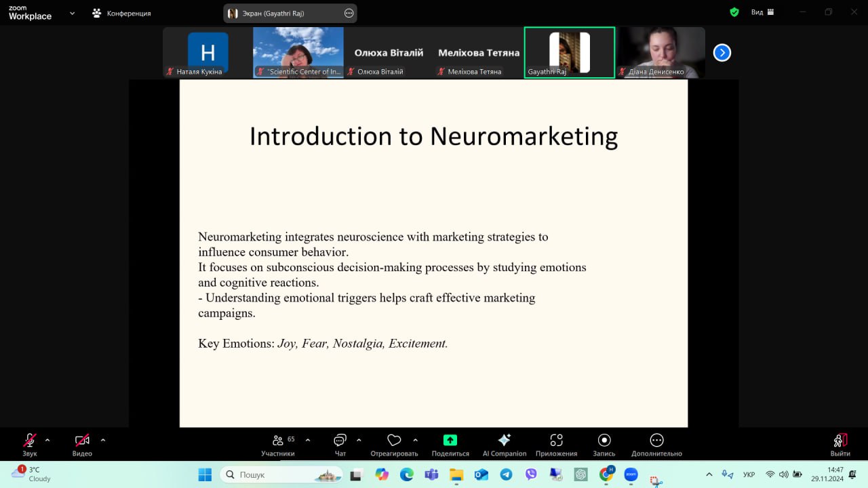Viewport: 868px width, 488px height.
Task: Open AI Companion
Action: (504, 444)
